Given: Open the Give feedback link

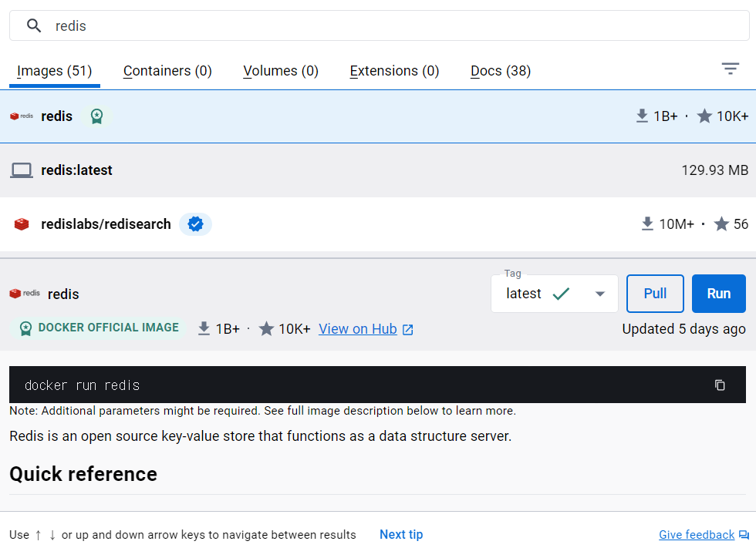Looking at the screenshot, I should point(697,535).
